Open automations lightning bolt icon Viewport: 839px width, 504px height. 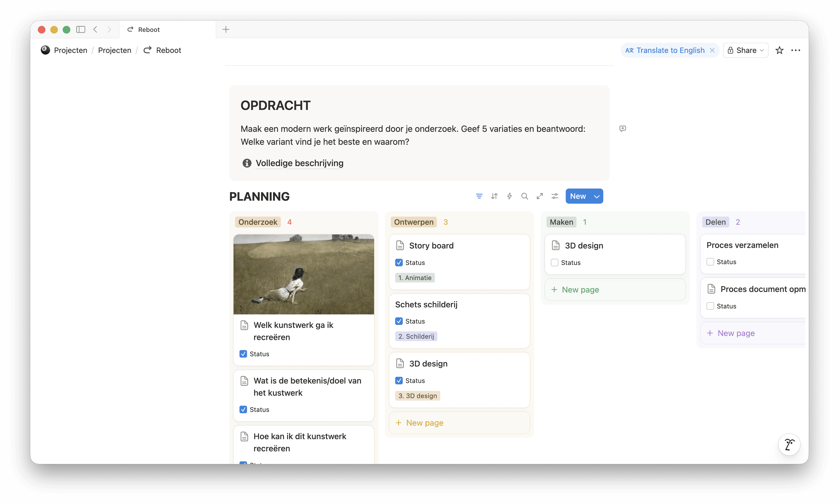coord(510,196)
